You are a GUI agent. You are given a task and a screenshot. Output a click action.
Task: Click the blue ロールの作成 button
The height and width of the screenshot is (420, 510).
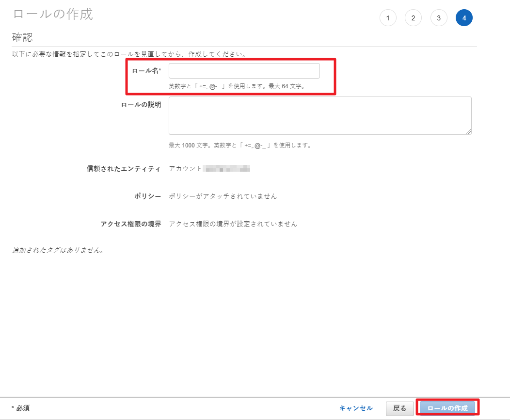point(447,408)
